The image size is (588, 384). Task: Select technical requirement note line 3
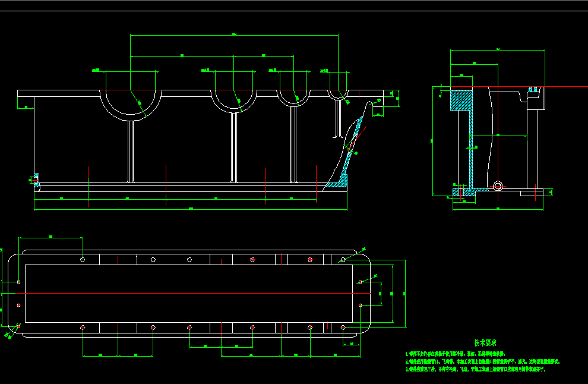click(476, 369)
